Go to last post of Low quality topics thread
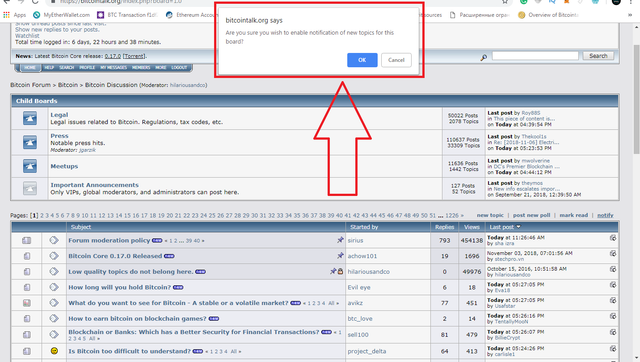 point(613,269)
